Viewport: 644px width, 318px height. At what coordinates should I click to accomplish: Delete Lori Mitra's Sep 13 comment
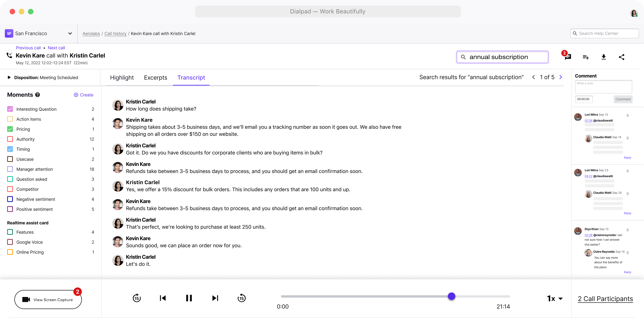[628, 115]
